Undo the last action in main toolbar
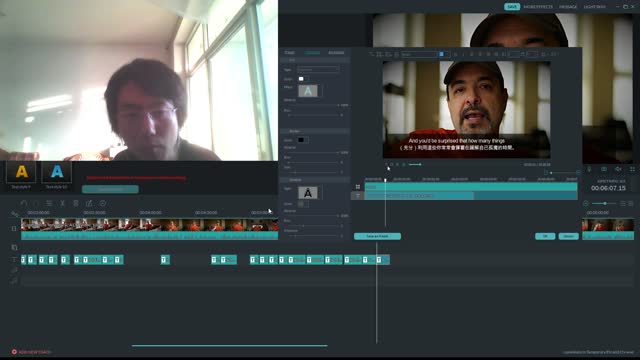This screenshot has height=360, width=640. coord(24,203)
